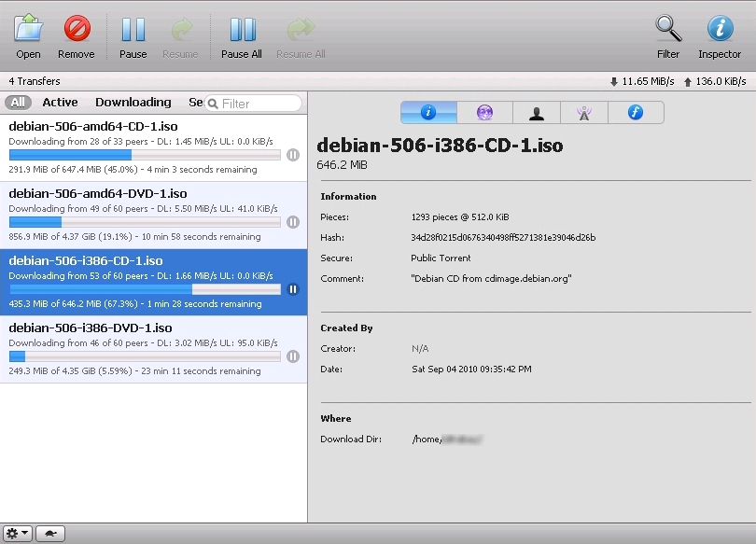The height and width of the screenshot is (544, 756).
Task: Pause the debian-506-amd64-CD-1.iso transfer
Action: [293, 155]
